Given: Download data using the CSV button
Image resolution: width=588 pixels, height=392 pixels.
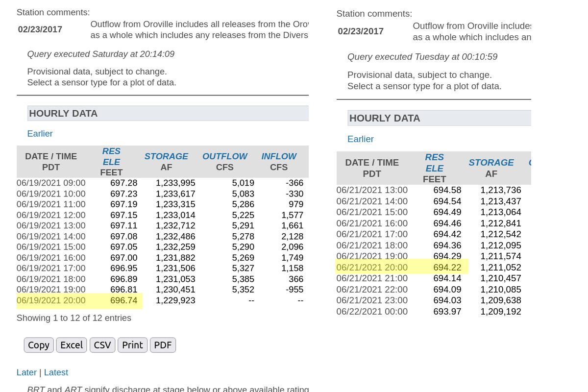Looking at the screenshot, I should pos(102,345).
